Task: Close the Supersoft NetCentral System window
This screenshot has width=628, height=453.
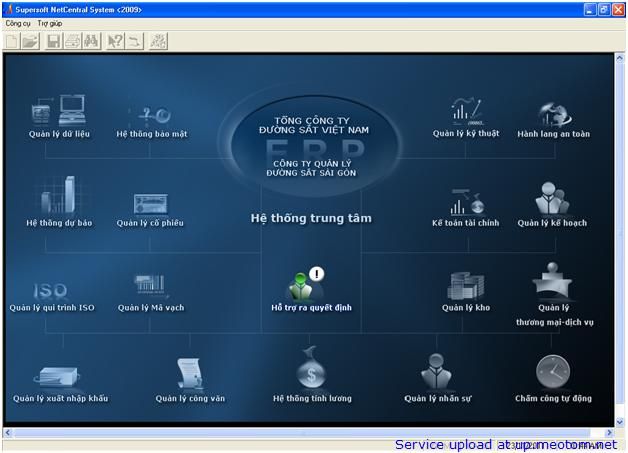Action: 618,10
